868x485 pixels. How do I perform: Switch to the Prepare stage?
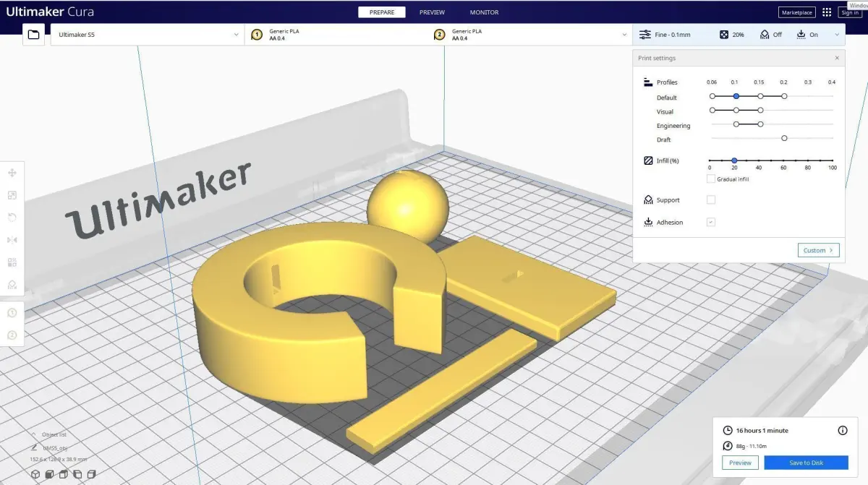pyautogui.click(x=382, y=12)
